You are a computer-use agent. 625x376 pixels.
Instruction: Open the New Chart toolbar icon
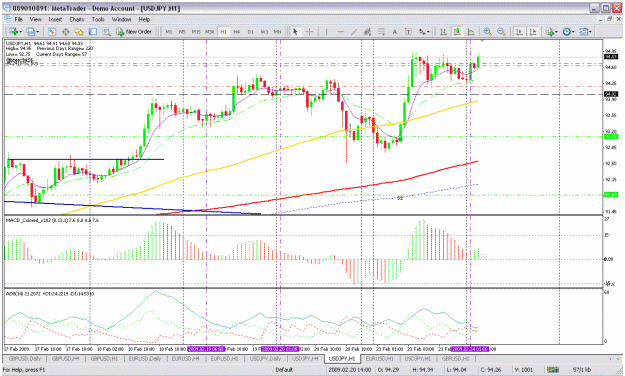pos(14,31)
